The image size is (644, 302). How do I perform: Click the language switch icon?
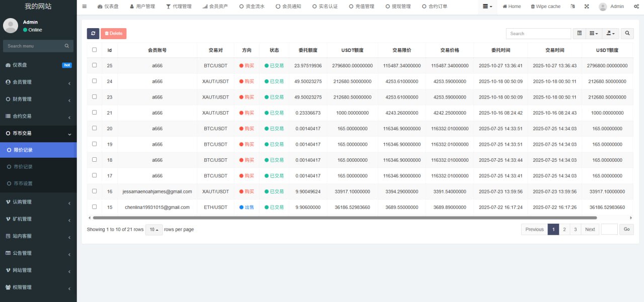point(573,7)
